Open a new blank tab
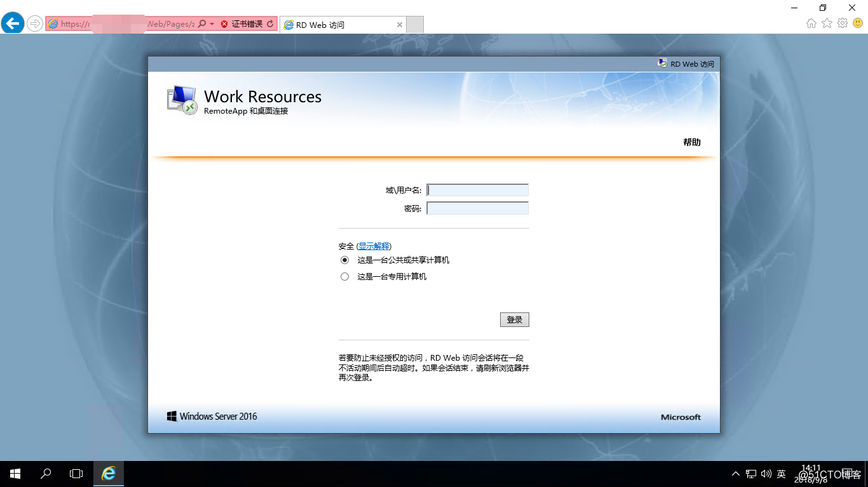Screen dimensions: 868x487 point(415,25)
